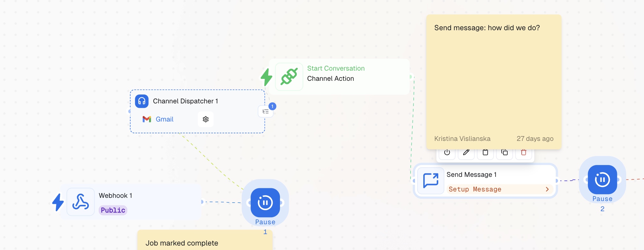Click the "Channel Action" label

click(x=331, y=79)
